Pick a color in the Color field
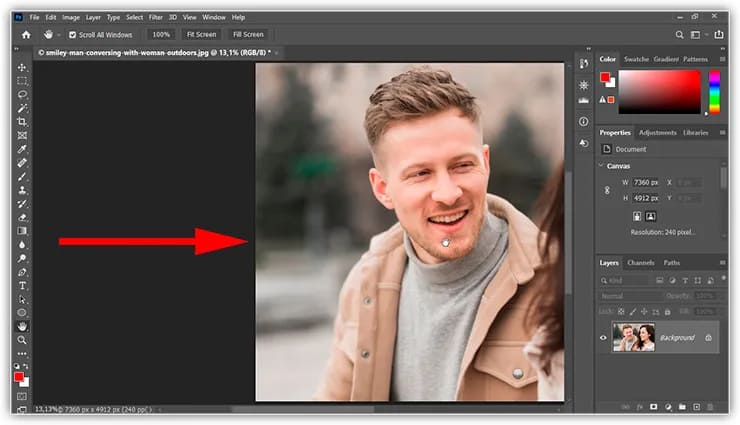Viewport: 740px width, 425px height. coord(659,92)
